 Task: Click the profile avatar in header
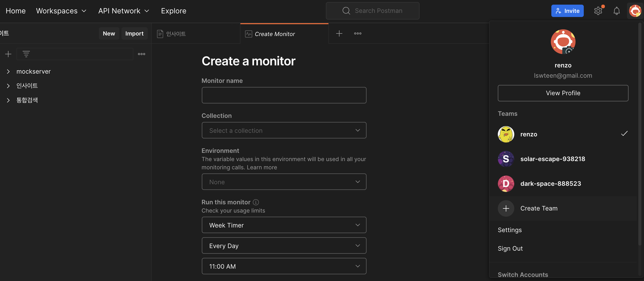[x=635, y=11]
